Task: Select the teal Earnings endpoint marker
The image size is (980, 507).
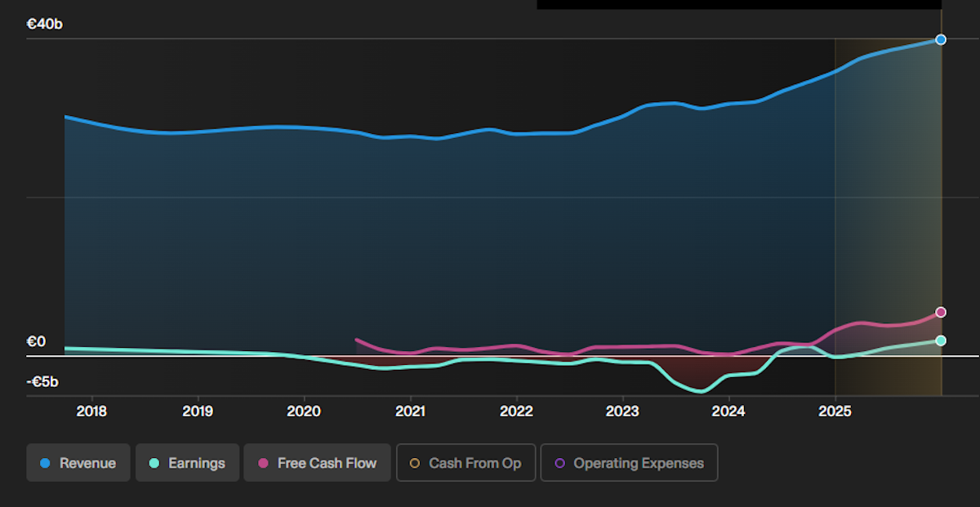Action: [x=941, y=340]
